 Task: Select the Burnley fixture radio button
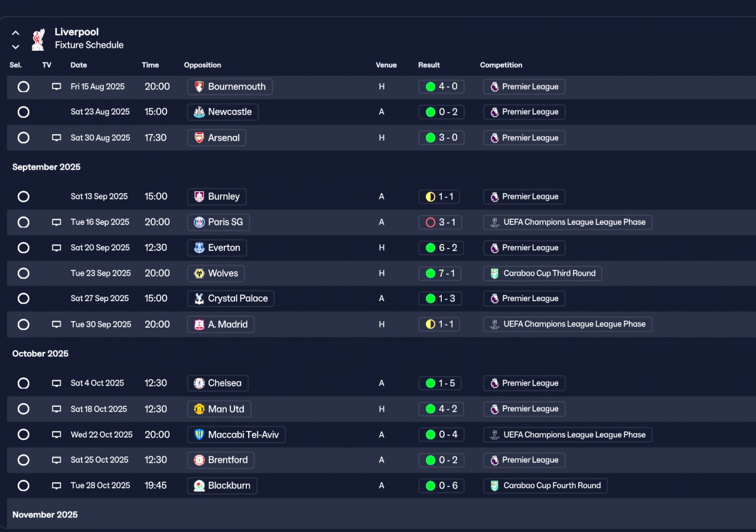[x=24, y=197]
